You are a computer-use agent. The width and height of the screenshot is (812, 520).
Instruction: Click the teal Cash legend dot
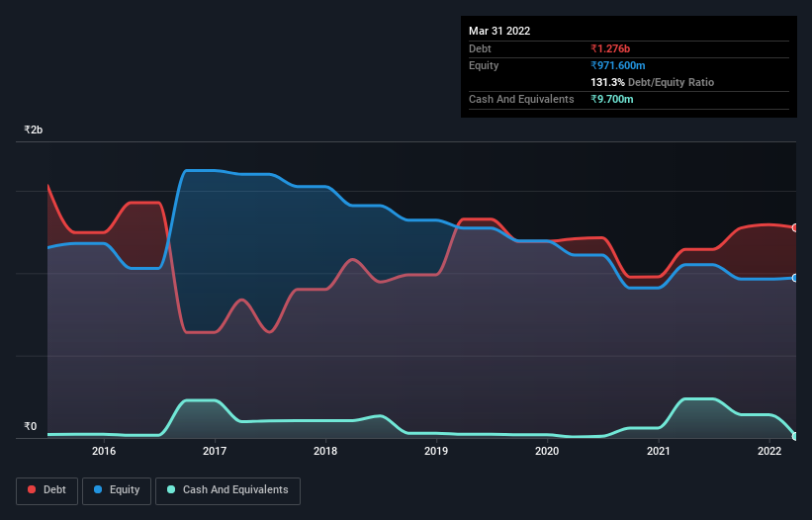[171, 489]
